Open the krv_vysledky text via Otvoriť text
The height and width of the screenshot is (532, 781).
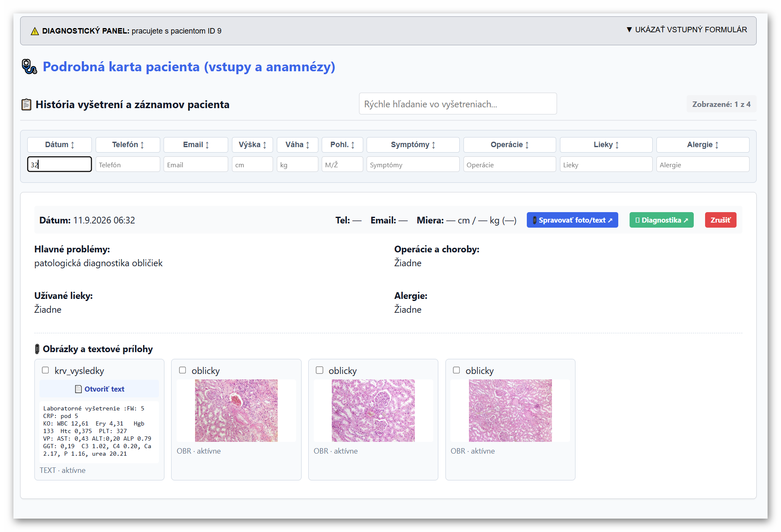tap(99, 389)
